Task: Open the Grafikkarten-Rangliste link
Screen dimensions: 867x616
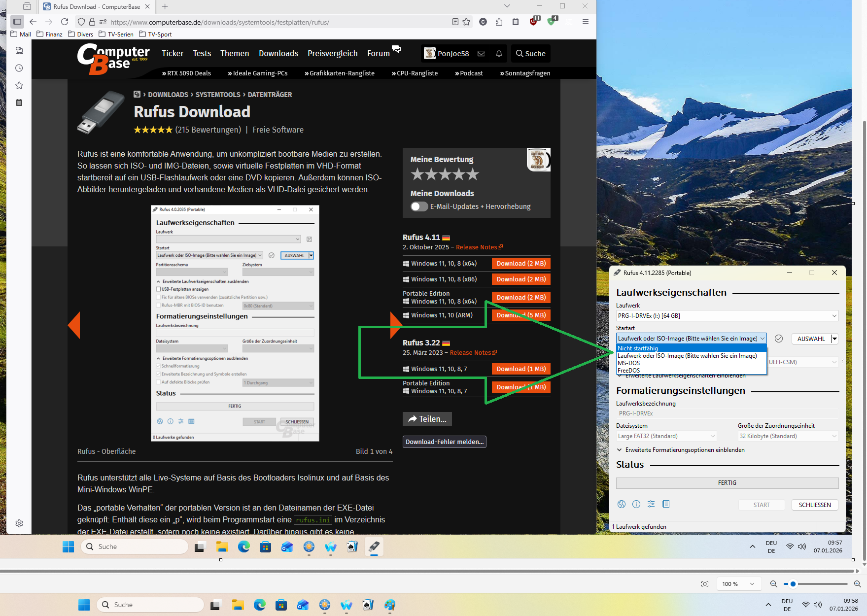Action: click(x=340, y=73)
